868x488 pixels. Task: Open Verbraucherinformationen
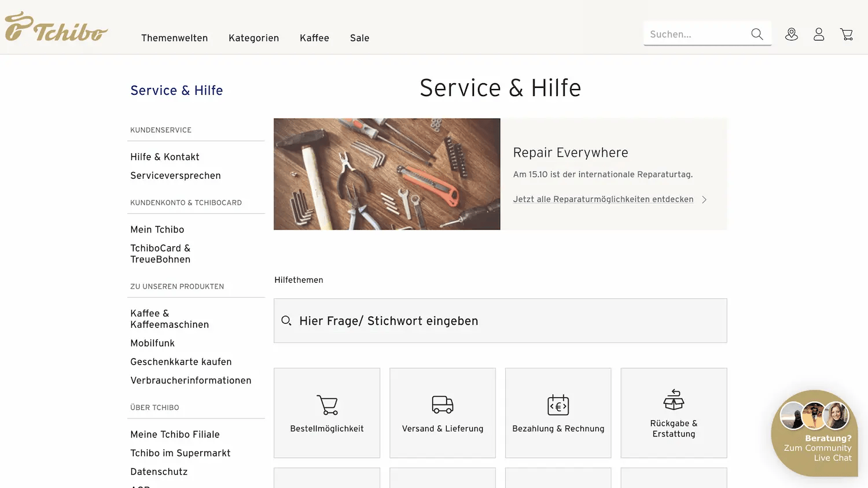(x=191, y=380)
